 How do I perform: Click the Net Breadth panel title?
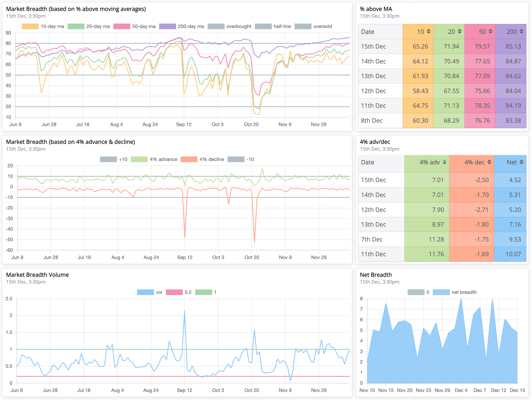[x=376, y=275]
